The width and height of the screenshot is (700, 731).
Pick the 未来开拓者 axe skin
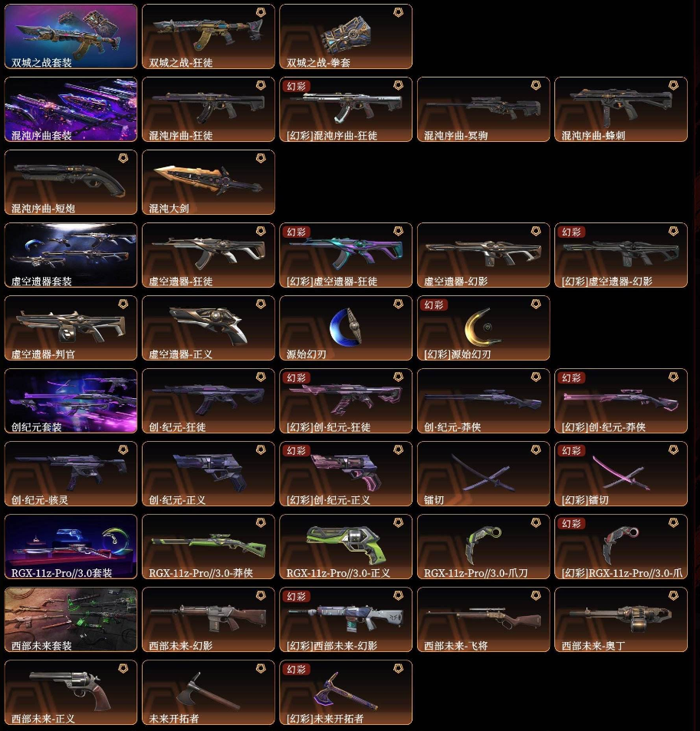point(209,693)
